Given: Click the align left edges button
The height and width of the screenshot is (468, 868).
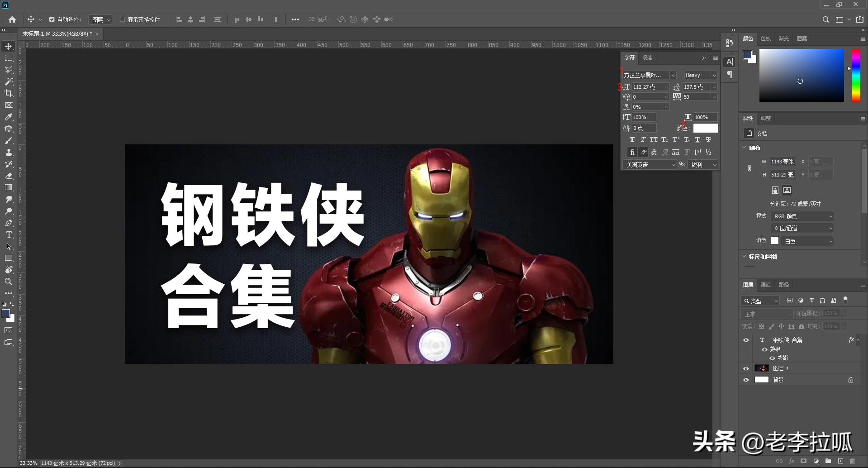Looking at the screenshot, I should pyautogui.click(x=179, y=19).
